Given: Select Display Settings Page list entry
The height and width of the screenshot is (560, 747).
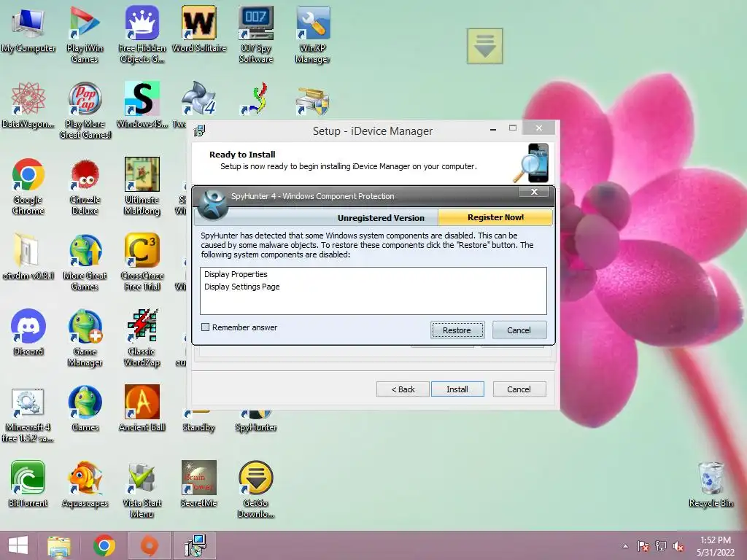Looking at the screenshot, I should coord(242,287).
